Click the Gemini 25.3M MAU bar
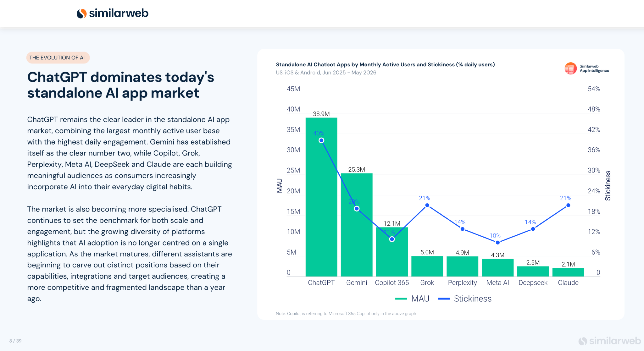The width and height of the screenshot is (644, 351). pos(357,225)
